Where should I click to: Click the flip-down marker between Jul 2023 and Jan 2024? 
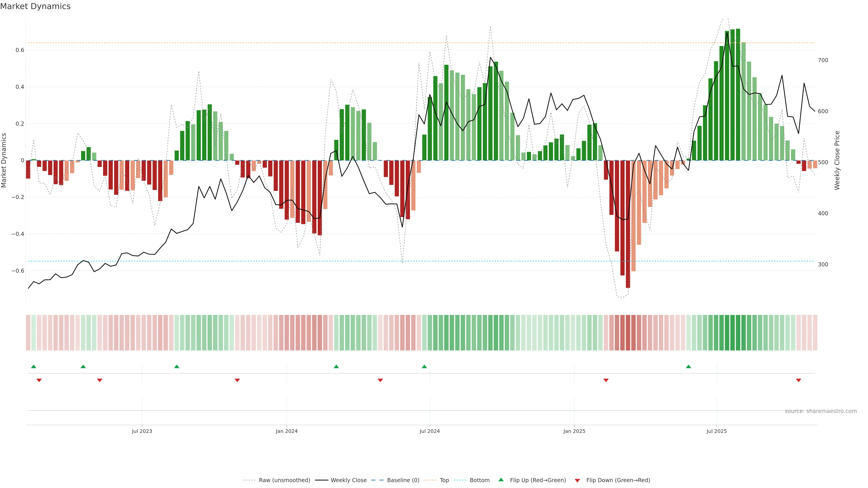coord(237,380)
